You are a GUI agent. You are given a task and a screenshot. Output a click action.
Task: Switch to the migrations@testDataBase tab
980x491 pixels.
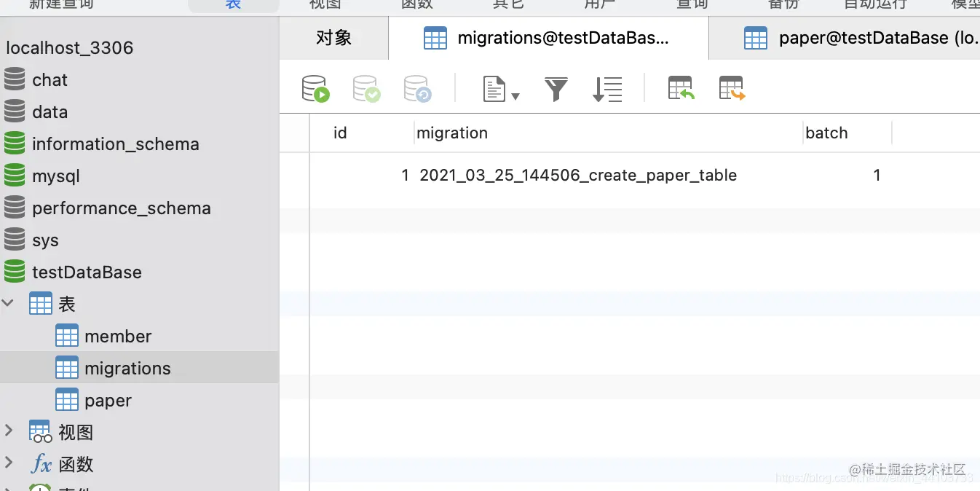click(x=548, y=38)
